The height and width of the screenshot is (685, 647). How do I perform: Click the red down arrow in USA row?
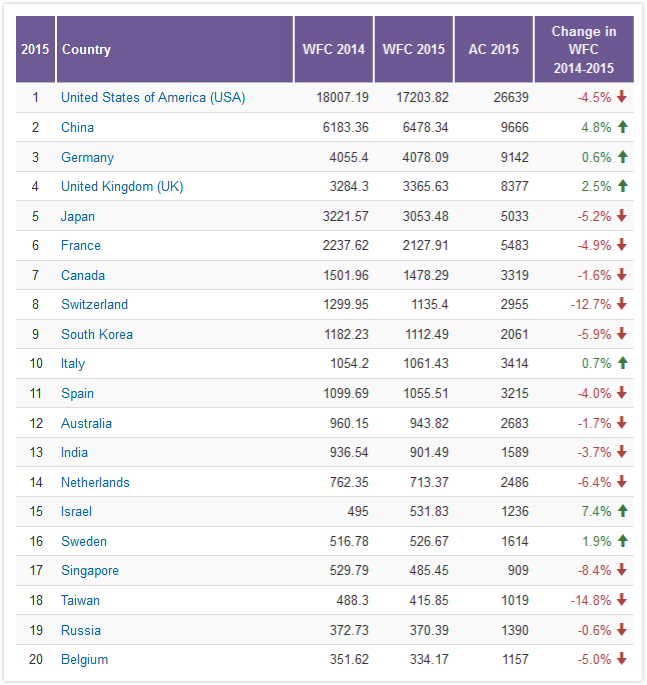621,97
